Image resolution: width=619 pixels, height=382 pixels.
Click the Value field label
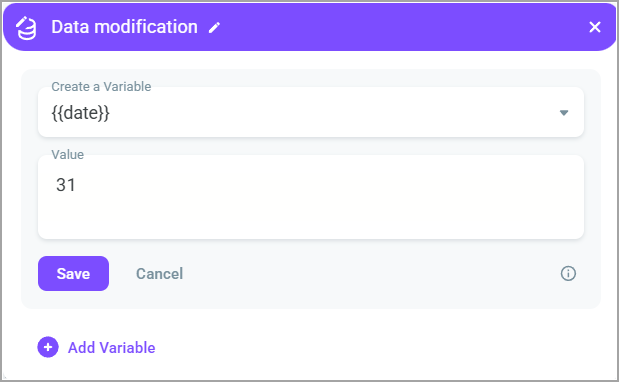point(68,154)
